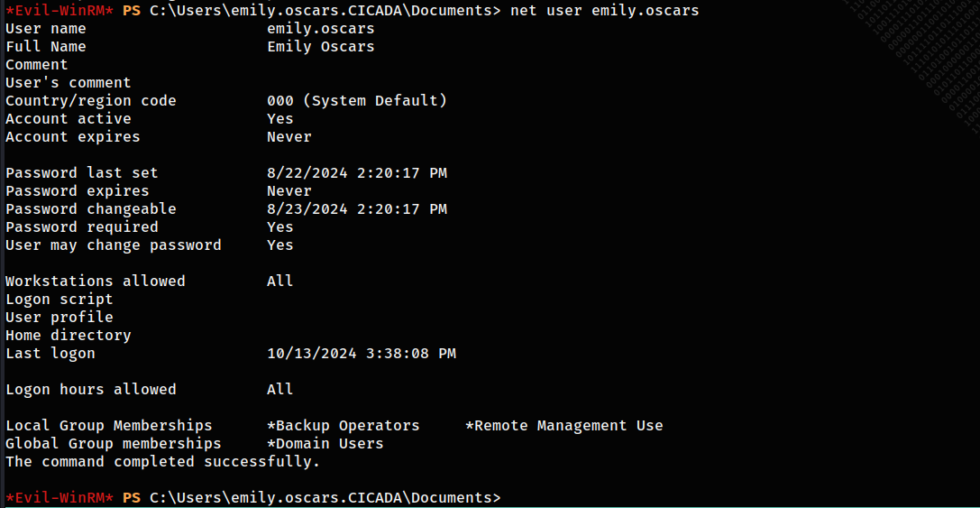The width and height of the screenshot is (980, 508).
Task: Click the '*Remote Management Use' group entry
Action: (564, 426)
